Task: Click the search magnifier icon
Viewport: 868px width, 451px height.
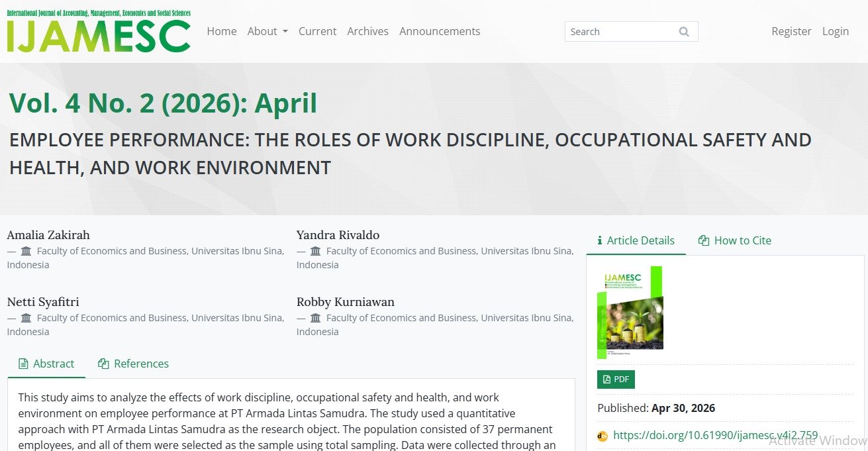Action: click(x=684, y=32)
